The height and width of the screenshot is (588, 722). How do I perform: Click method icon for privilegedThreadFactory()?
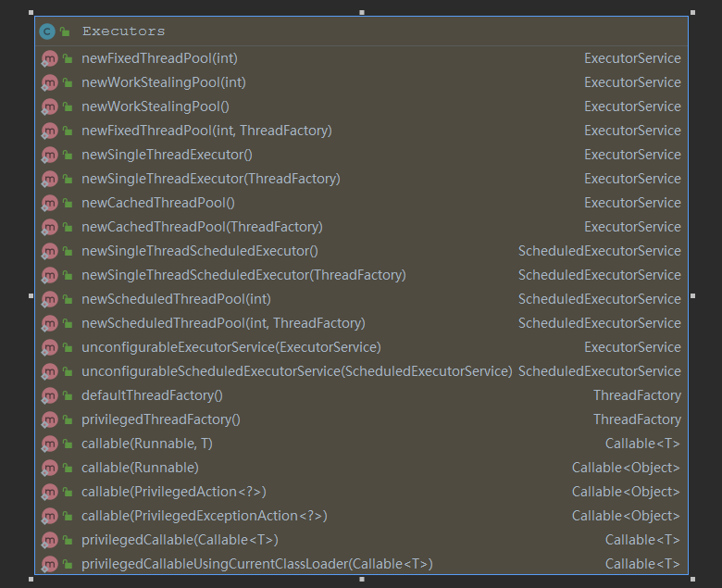(49, 420)
